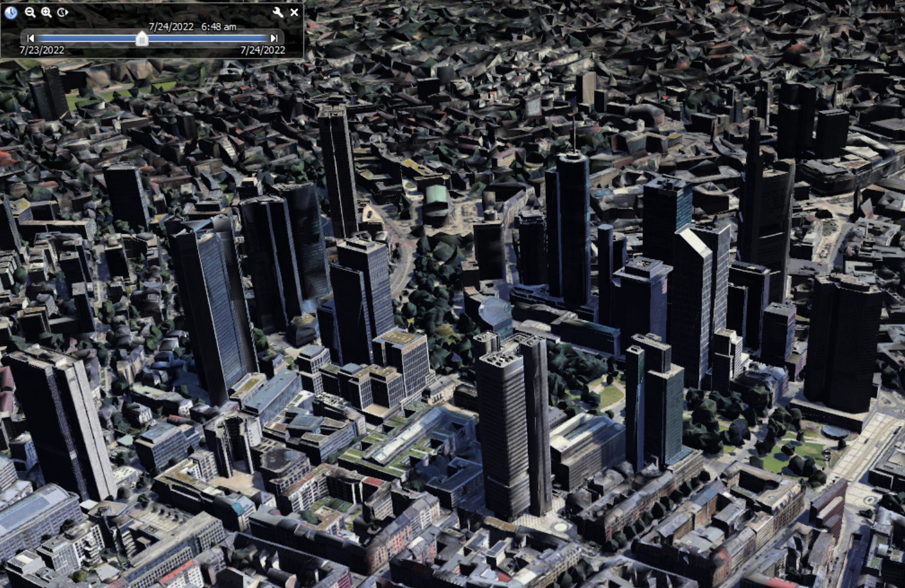
Task: Click the blue clock icon in time slider
Action: tap(11, 12)
